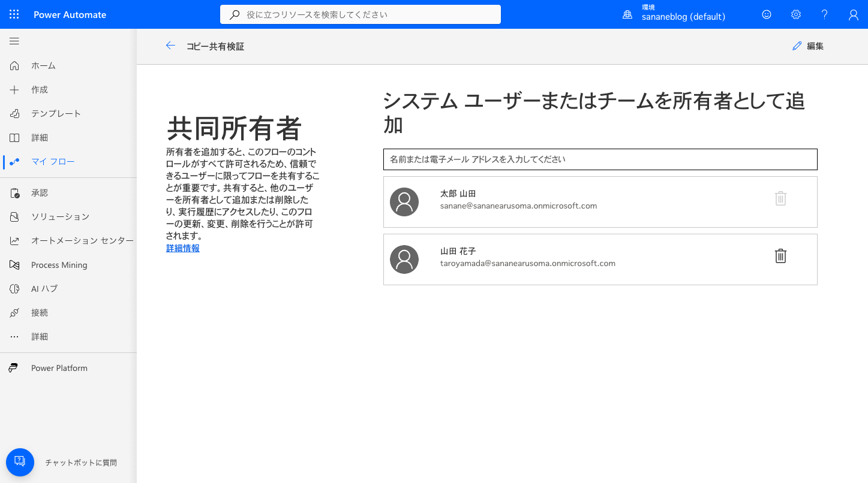868x483 pixels.
Task: Click the book icon in sidebar
Action: pos(14,137)
